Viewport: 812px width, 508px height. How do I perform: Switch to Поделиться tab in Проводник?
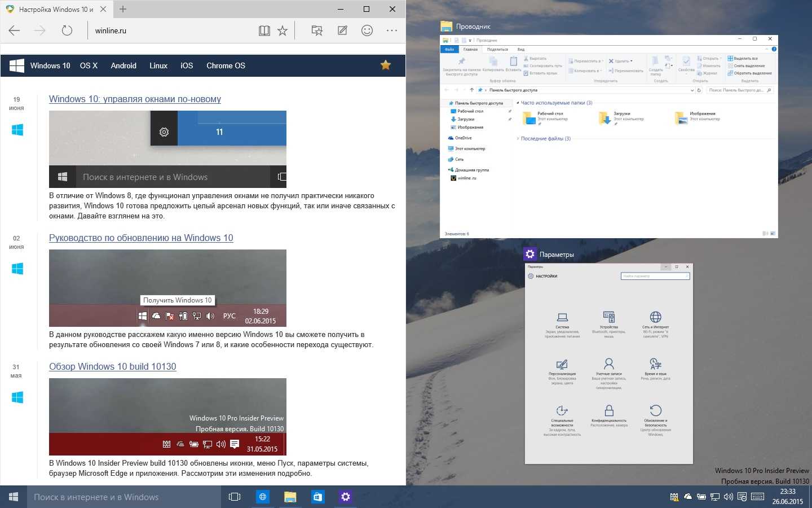(x=497, y=49)
